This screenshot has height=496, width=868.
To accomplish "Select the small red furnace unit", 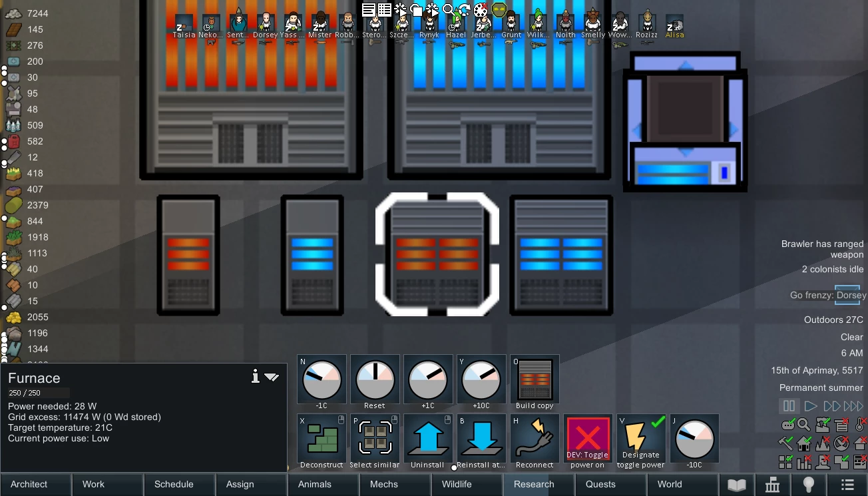I will (x=188, y=255).
